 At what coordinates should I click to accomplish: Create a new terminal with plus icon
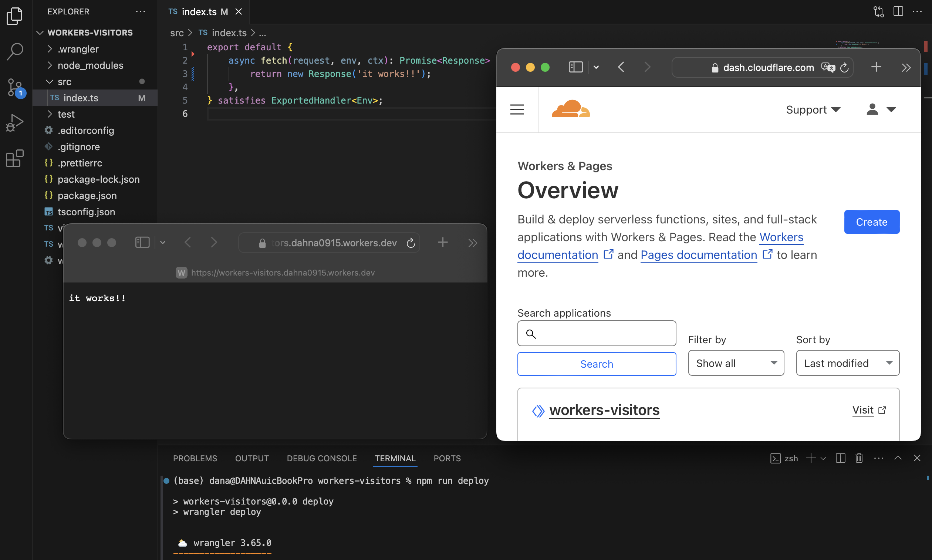click(x=810, y=458)
